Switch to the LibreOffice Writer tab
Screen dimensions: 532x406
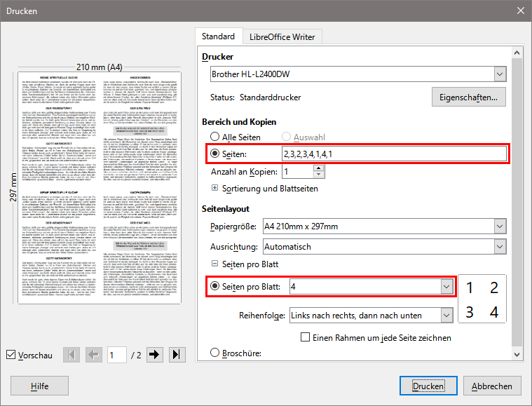click(x=282, y=36)
